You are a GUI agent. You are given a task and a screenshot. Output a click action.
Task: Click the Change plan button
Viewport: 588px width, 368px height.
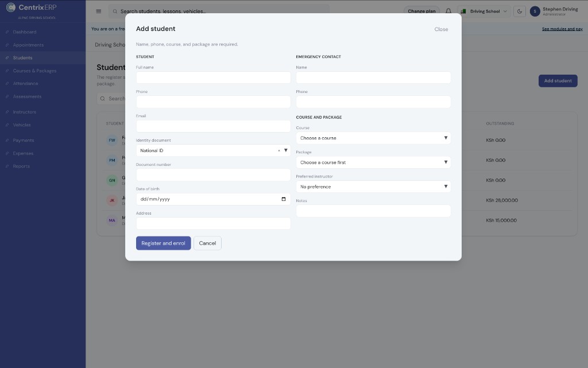pos(421,11)
